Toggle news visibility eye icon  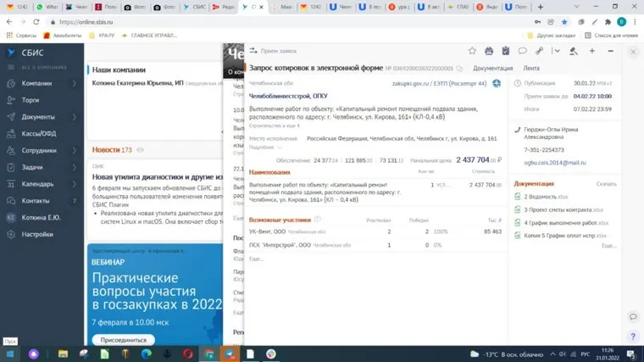[141, 150]
